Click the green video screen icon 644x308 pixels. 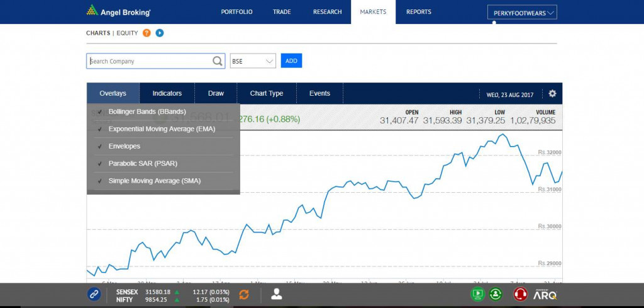coord(478,294)
